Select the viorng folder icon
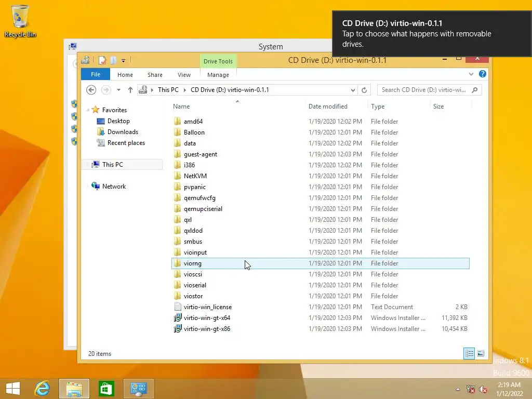532x399 pixels. [x=178, y=263]
